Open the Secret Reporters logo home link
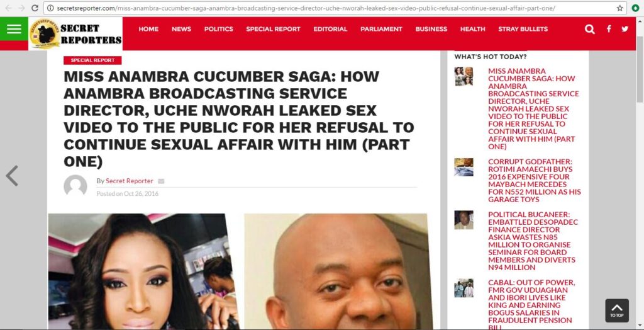Screen dimensions: 644x330 click(x=75, y=34)
